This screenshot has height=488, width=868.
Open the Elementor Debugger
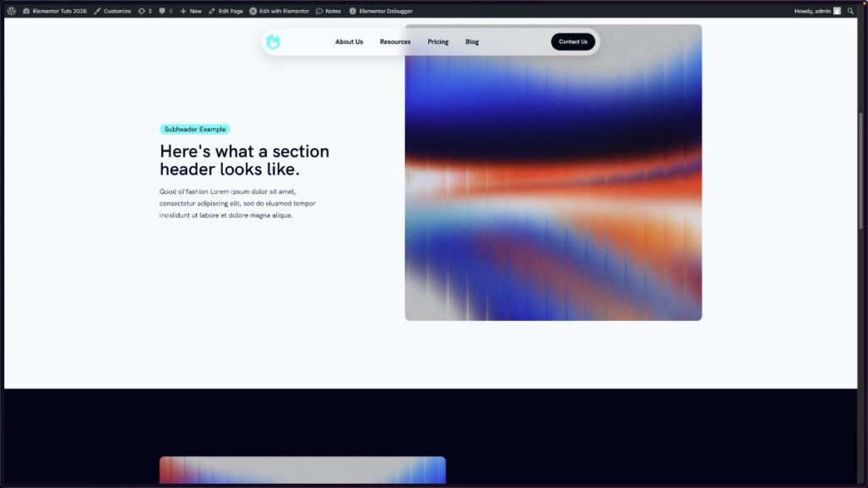[381, 11]
